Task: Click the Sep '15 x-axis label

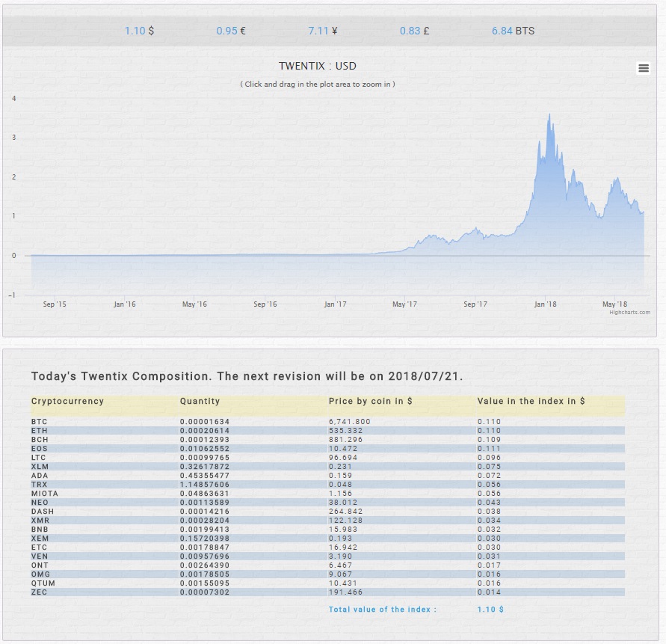Action: point(55,304)
